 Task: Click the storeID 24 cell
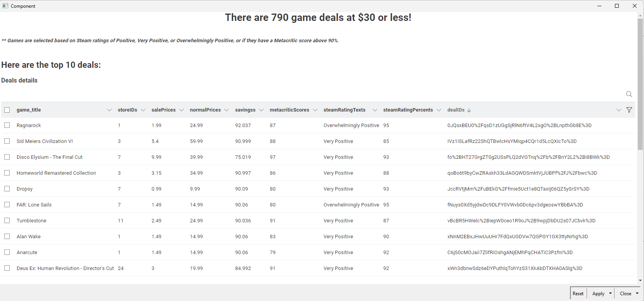click(121, 268)
